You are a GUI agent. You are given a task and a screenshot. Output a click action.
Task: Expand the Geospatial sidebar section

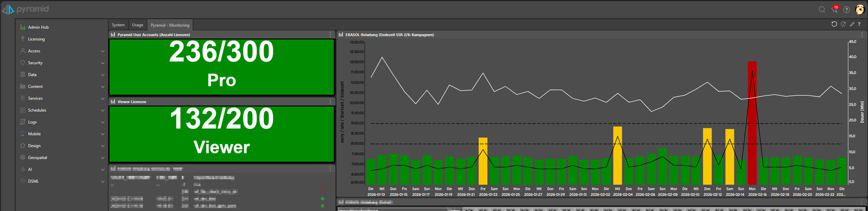coord(102,158)
